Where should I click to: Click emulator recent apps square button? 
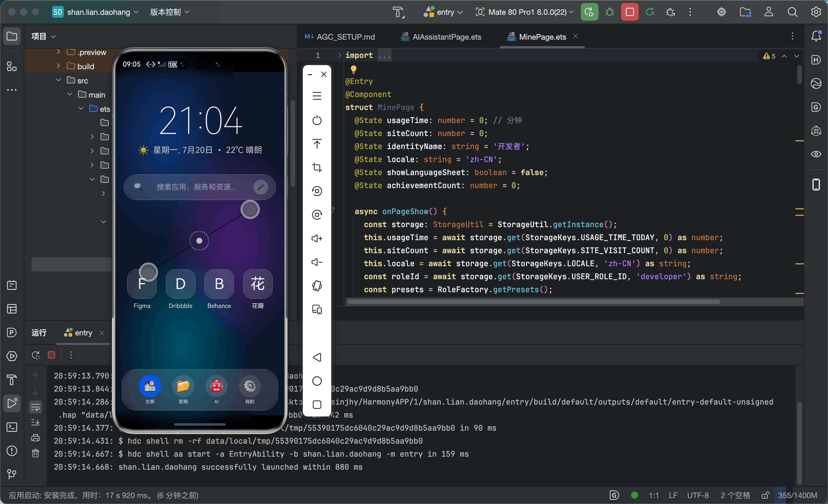(317, 405)
